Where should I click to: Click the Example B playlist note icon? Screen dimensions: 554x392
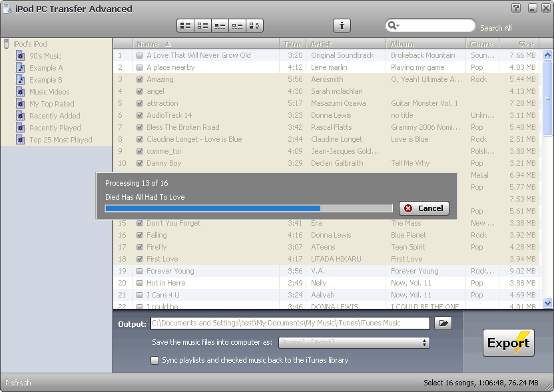(21, 80)
